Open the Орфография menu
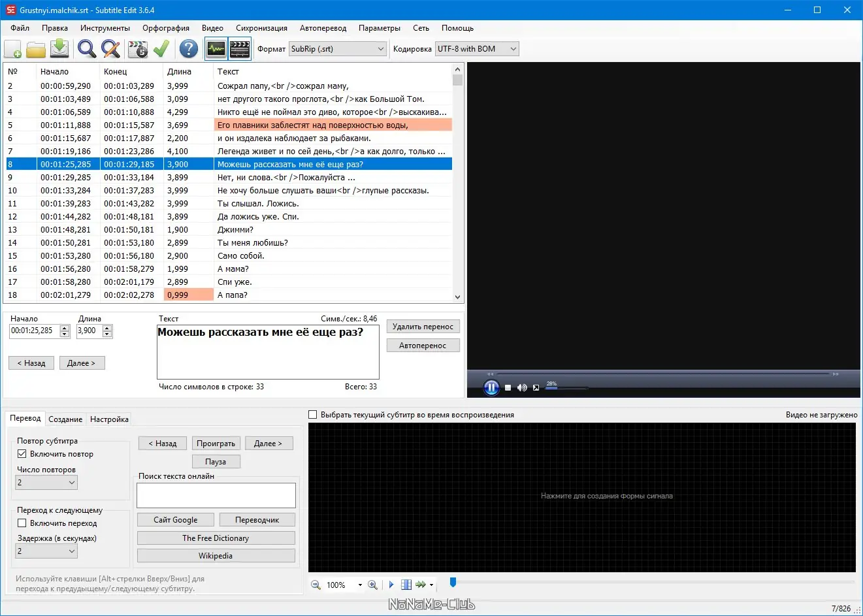863x616 pixels. (x=166, y=28)
